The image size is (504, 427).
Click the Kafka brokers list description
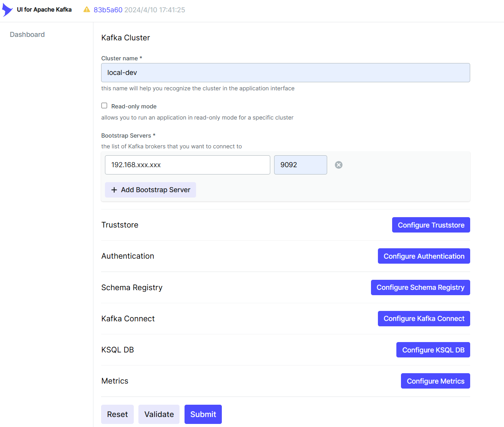point(171,146)
